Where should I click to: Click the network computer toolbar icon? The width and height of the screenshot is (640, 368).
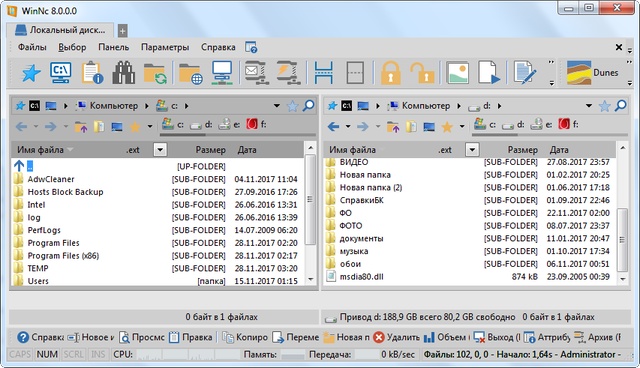[222, 73]
